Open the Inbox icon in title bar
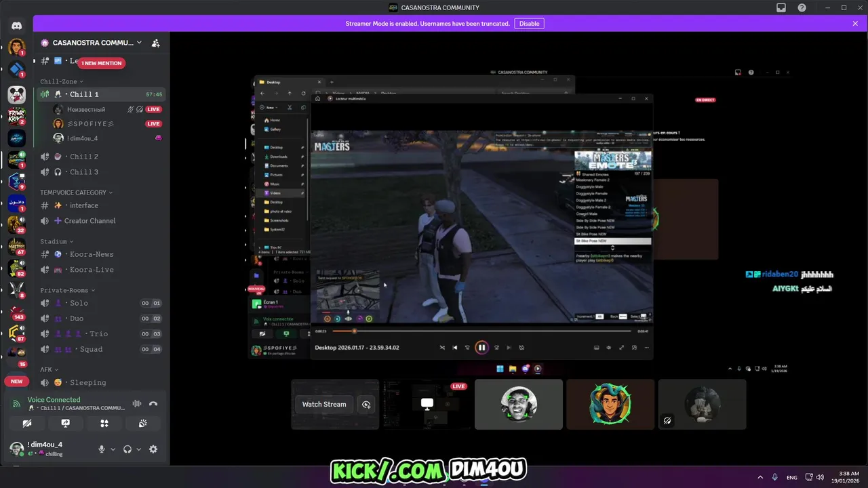868x488 pixels. point(781,7)
